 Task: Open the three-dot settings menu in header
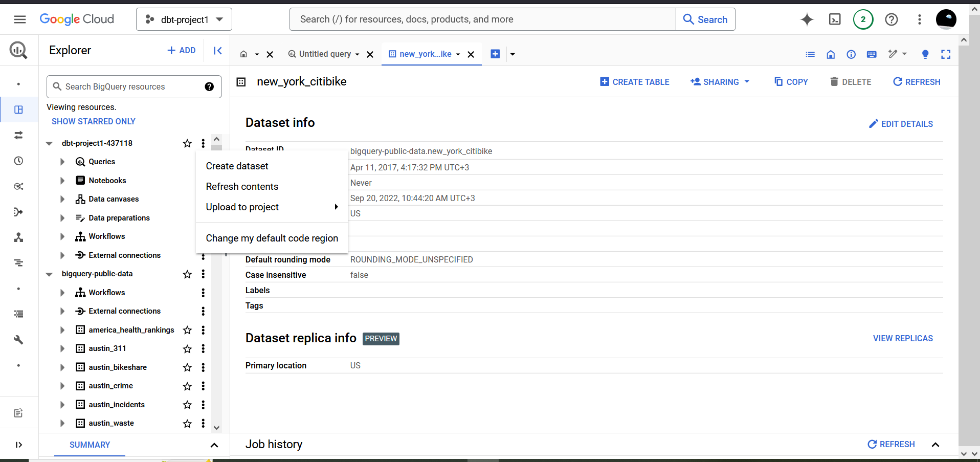coord(920,19)
